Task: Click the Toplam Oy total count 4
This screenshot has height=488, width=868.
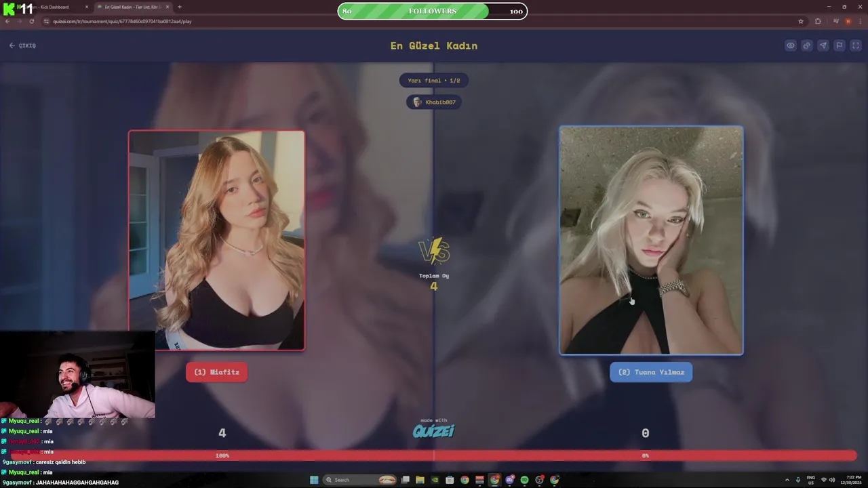Action: click(434, 286)
